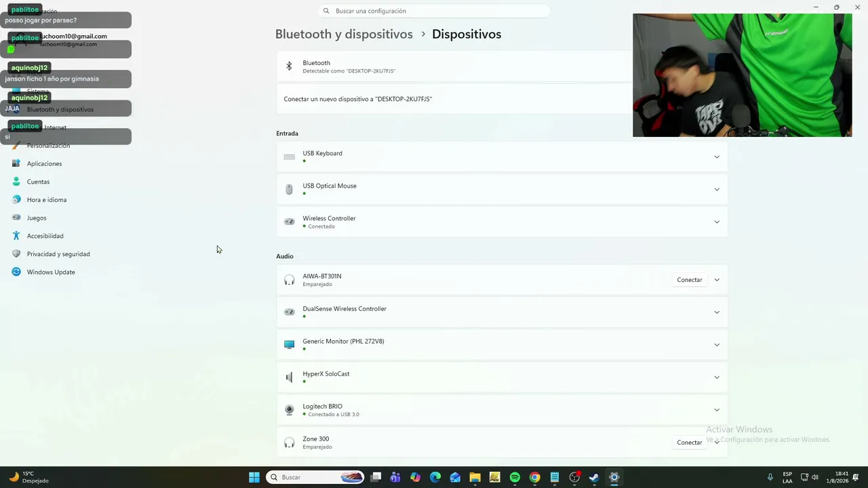The width and height of the screenshot is (868, 488).
Task: Click the webcam icon of Logitech BRIO
Action: click(x=290, y=409)
